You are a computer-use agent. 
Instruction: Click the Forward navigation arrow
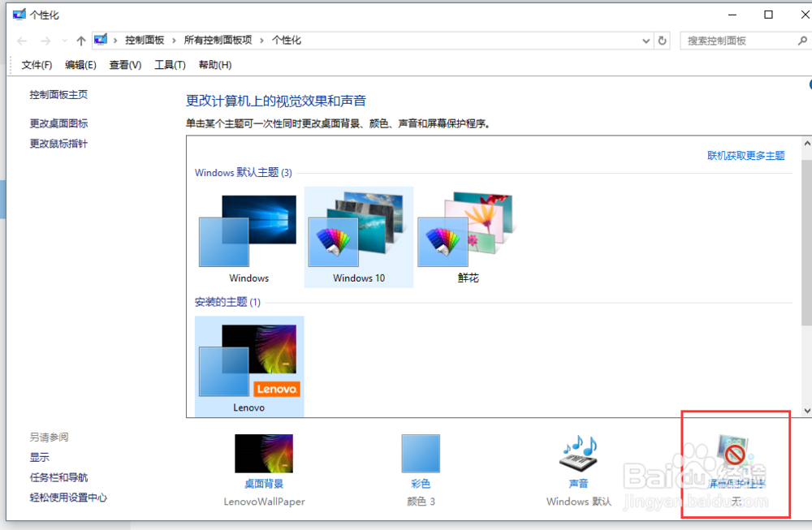[45, 41]
